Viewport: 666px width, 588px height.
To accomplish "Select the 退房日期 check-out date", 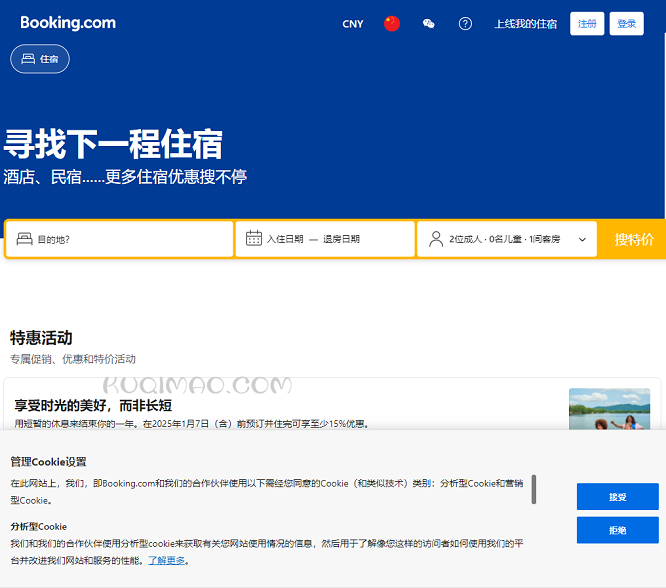I will (x=341, y=239).
